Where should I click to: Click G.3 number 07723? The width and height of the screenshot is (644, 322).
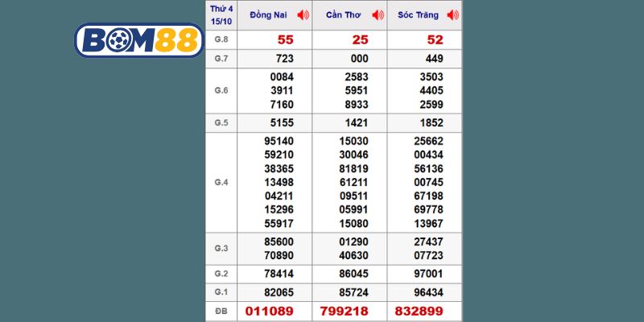[x=429, y=256]
